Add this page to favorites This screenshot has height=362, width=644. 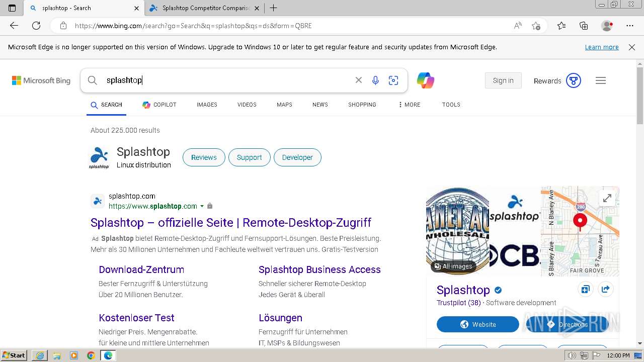[x=536, y=26]
